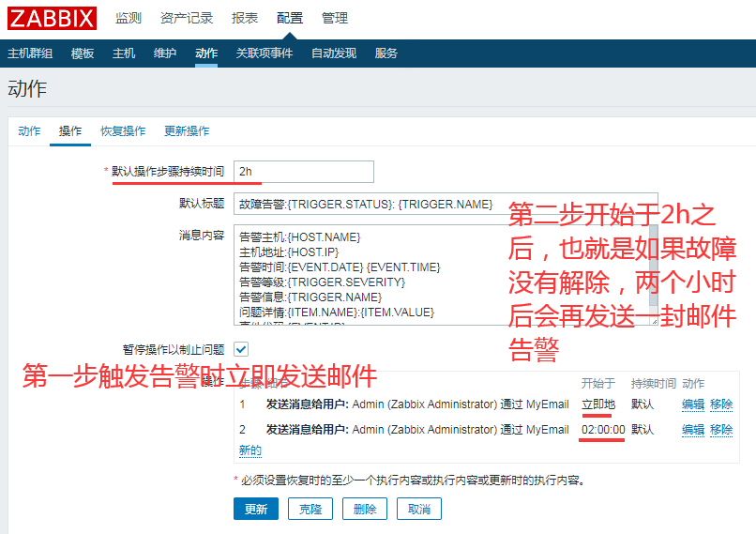The height and width of the screenshot is (534, 756).
Task: Edit operation step 1 via 编辑
Action: click(693, 404)
